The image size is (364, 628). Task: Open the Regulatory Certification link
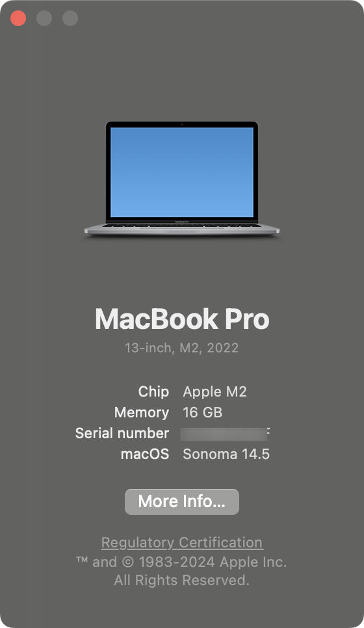[x=182, y=542]
